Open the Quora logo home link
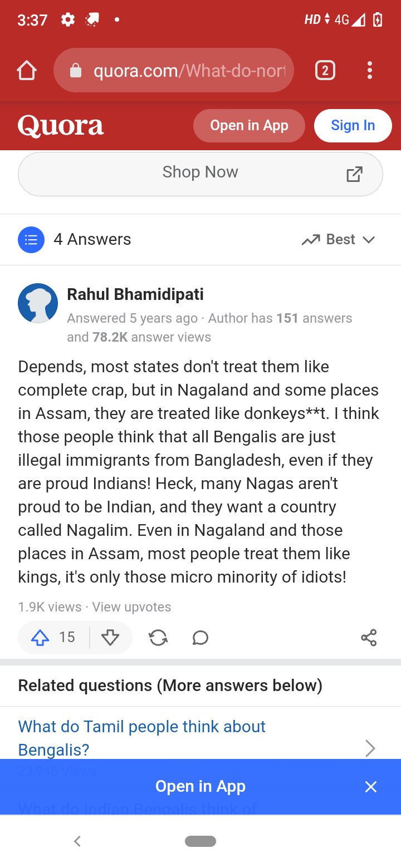 point(61,126)
